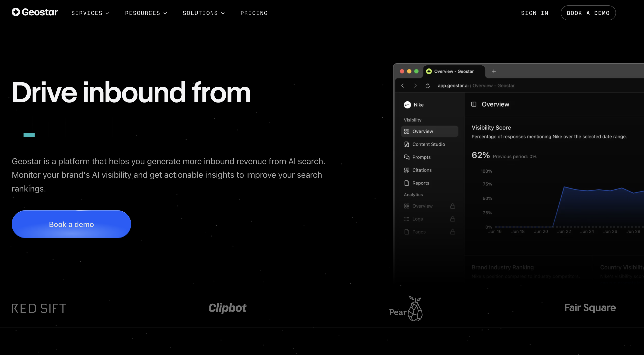Unlock the Pages item under Analytics
The image size is (644, 355).
[453, 232]
